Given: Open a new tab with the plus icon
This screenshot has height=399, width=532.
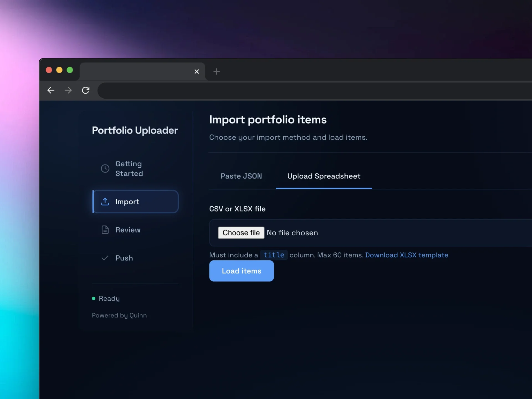Looking at the screenshot, I should pyautogui.click(x=216, y=71).
